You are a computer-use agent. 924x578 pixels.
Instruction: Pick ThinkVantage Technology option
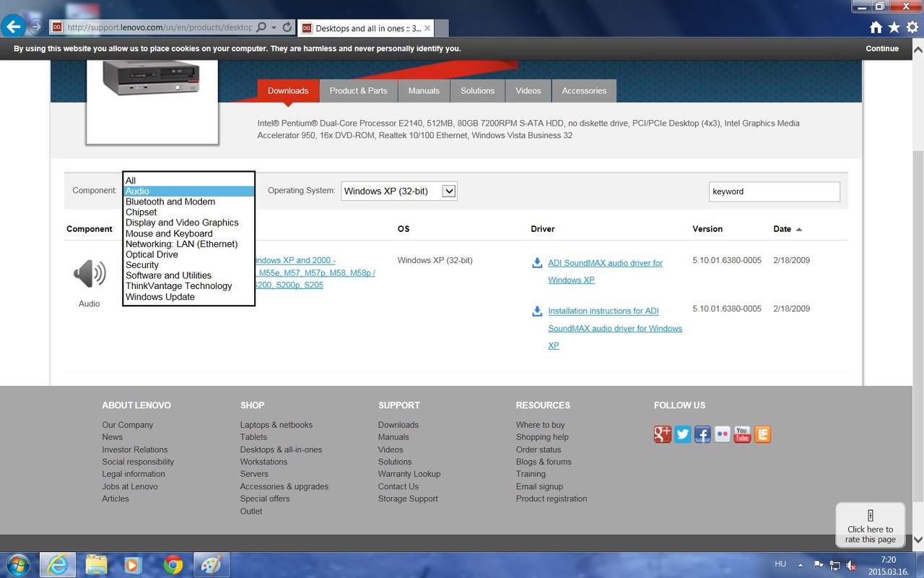[189, 286]
